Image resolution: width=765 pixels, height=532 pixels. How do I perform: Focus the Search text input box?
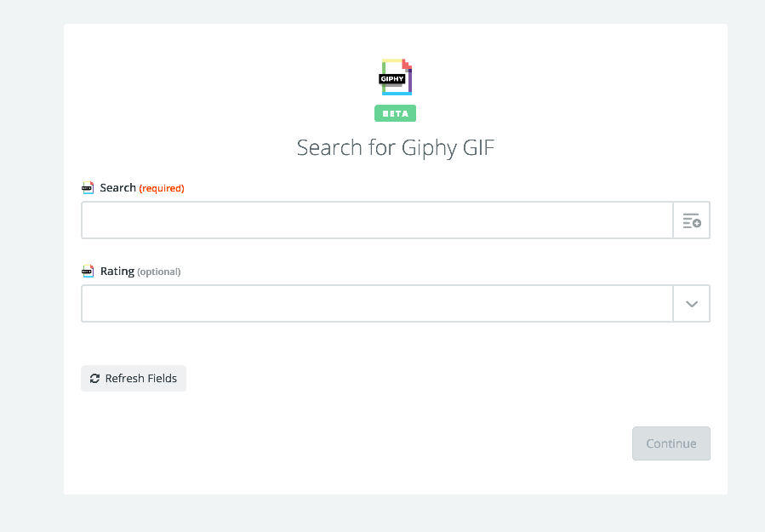pos(377,220)
